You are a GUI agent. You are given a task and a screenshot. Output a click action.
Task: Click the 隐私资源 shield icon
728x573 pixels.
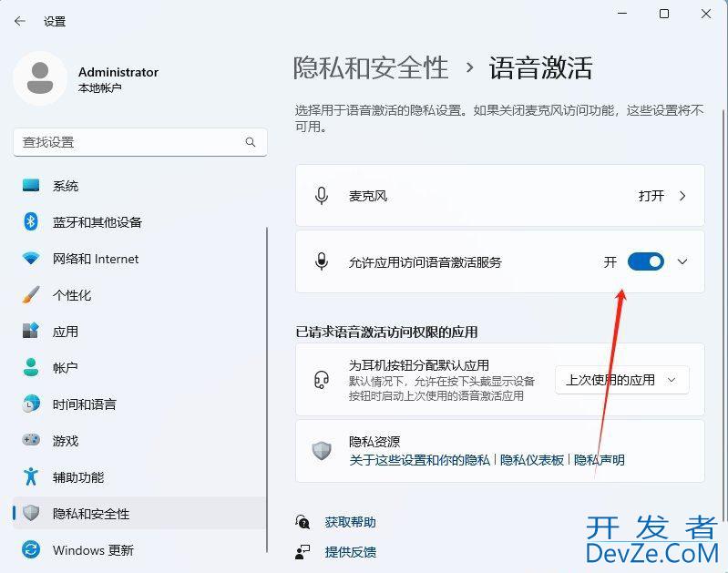(322, 450)
